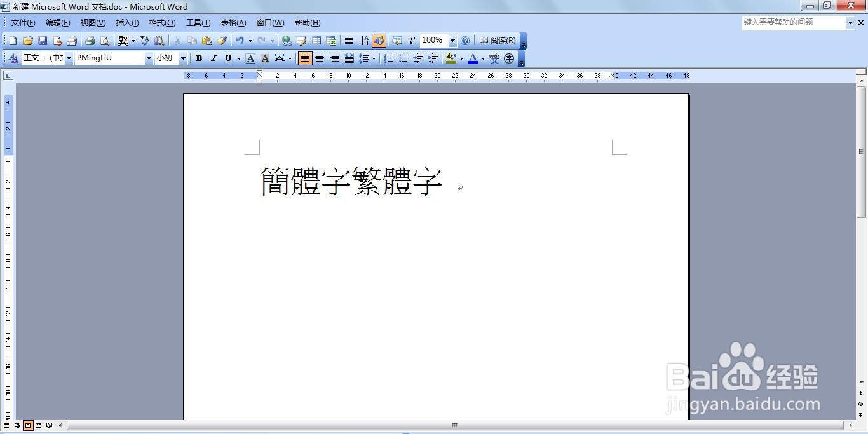Open Microsoft Word Help question icon
This screenshot has width=868, height=434.
pyautogui.click(x=465, y=41)
